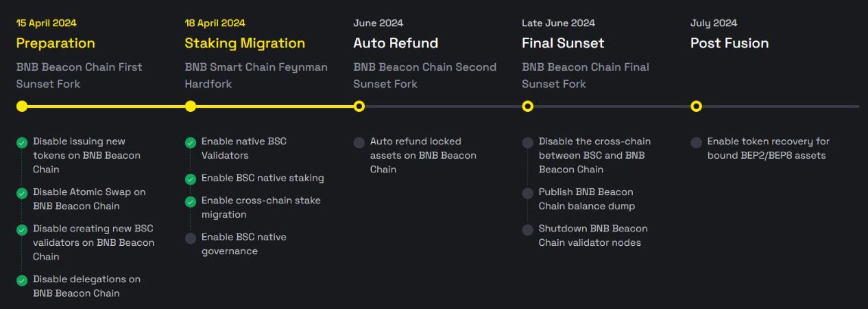868x309 pixels.
Task: Click the grey dot for Shutdown BNB Beacon Chain validator nodes
Action: 528,230
